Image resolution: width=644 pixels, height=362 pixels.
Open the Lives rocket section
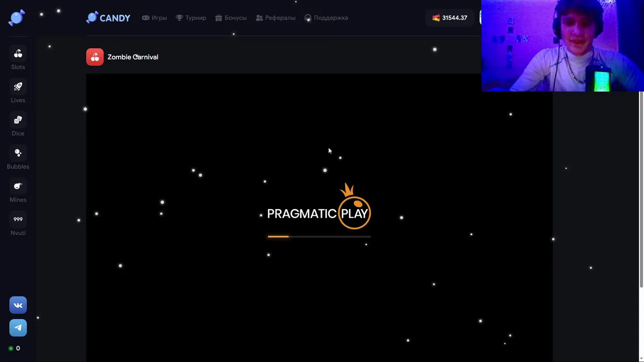pyautogui.click(x=18, y=92)
